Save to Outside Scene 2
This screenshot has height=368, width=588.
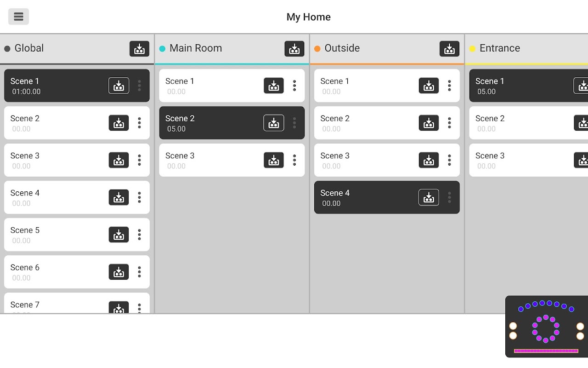429,123
